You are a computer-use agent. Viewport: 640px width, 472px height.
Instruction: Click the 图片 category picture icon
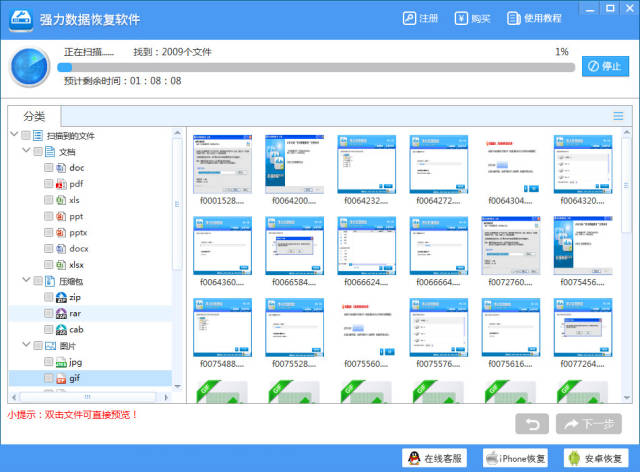coord(50,346)
